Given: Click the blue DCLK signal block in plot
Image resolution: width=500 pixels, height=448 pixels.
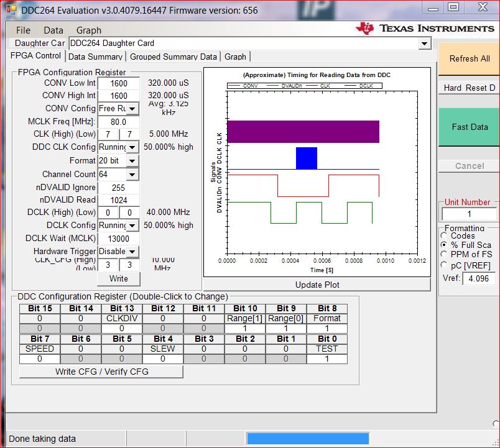Looking at the screenshot, I should (307, 158).
